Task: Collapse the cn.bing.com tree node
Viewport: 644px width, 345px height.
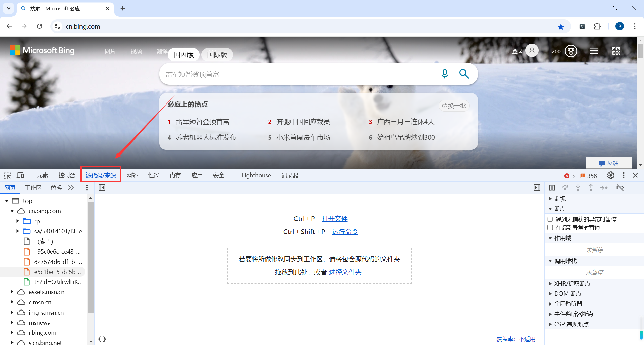Action: 12,211
